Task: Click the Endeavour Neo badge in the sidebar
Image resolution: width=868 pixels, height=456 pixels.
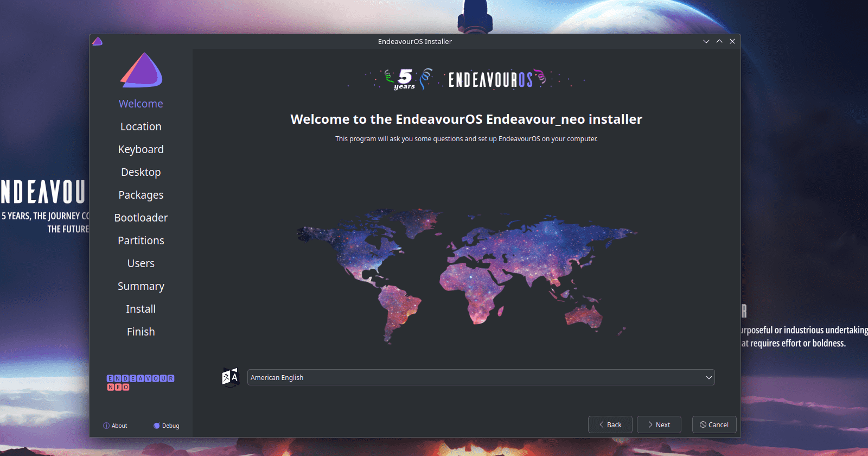Action: (x=141, y=383)
